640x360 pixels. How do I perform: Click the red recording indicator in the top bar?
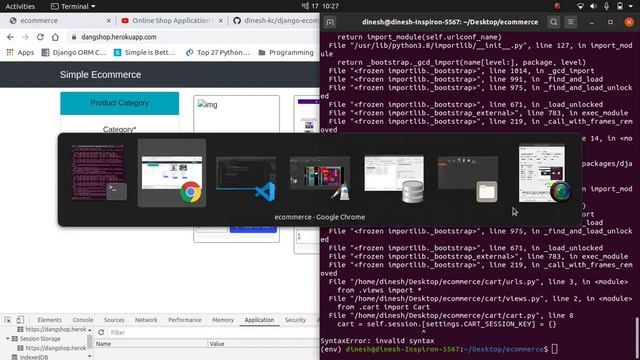pyautogui.click(x=557, y=6)
